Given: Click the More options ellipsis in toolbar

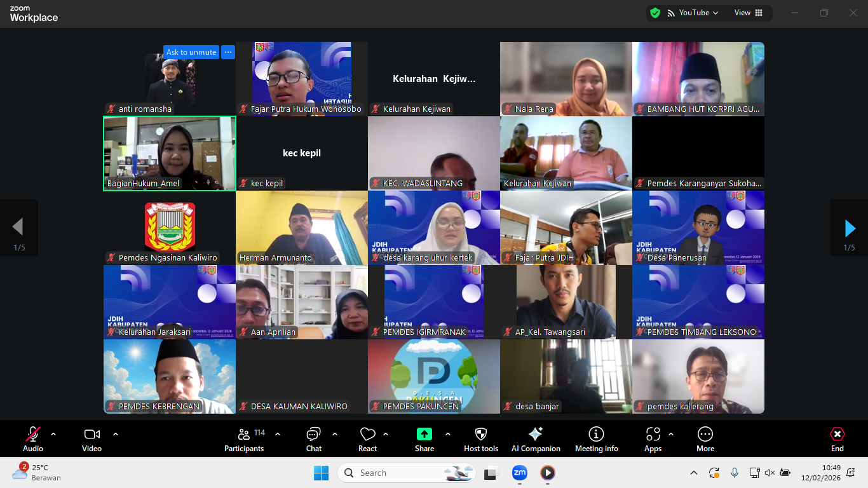Looking at the screenshot, I should coord(705,439).
